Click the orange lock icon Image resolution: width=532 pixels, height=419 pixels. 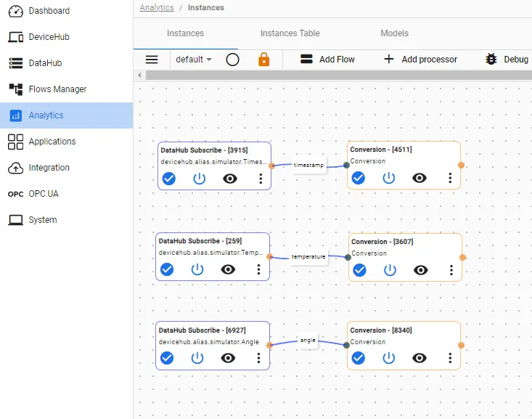tap(263, 60)
